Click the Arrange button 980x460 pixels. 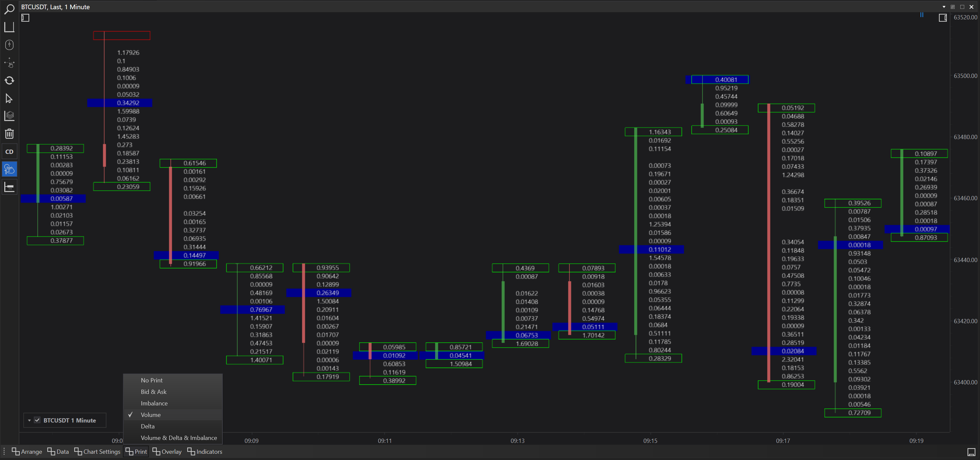click(27, 451)
